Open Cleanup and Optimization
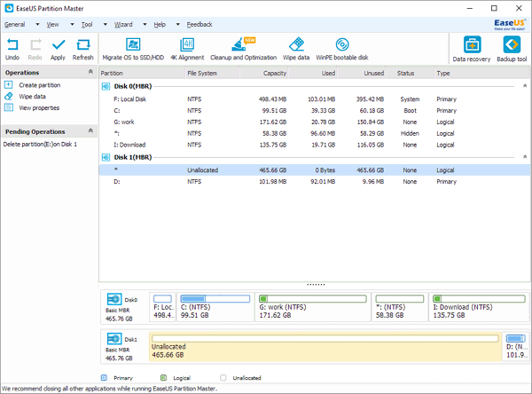Viewport: 532px width, 394px height. (x=243, y=49)
